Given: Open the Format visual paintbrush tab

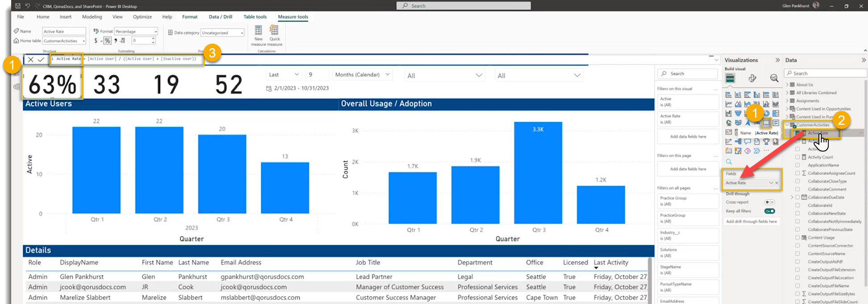Looking at the screenshot, I should click(752, 78).
